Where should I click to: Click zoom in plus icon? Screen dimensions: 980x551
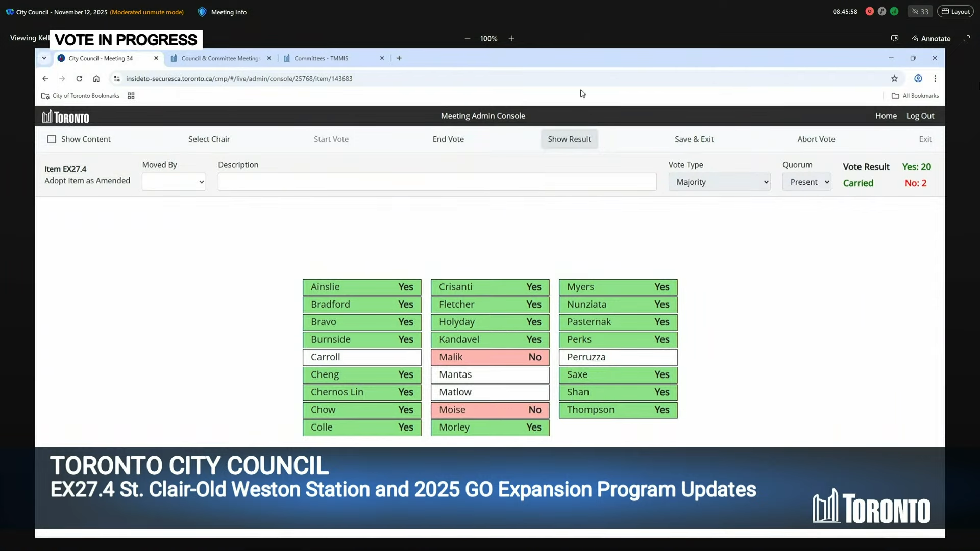click(511, 39)
